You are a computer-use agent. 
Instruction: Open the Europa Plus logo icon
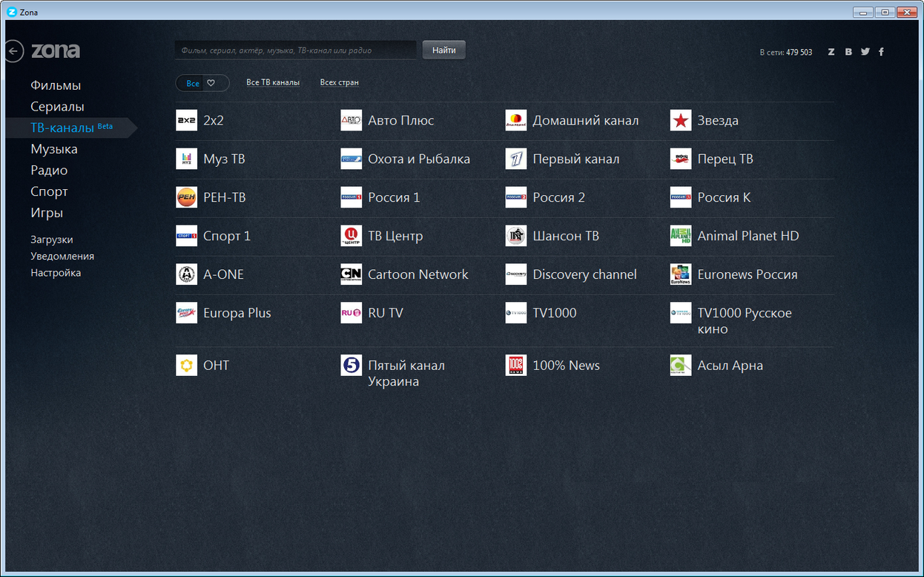pyautogui.click(x=186, y=313)
